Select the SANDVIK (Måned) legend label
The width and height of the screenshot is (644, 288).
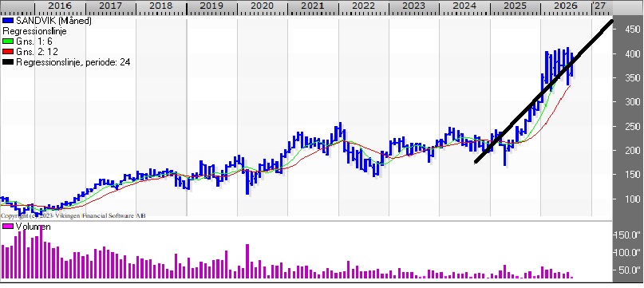[x=53, y=21]
